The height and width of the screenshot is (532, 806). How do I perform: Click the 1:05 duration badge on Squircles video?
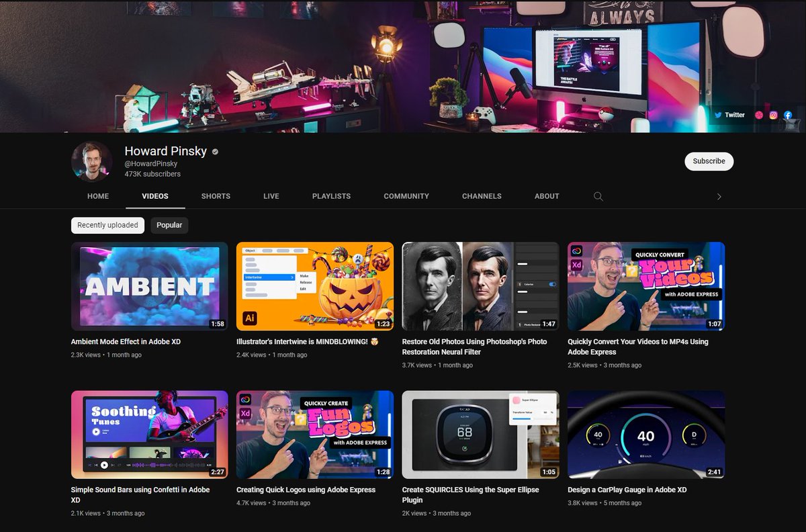549,472
